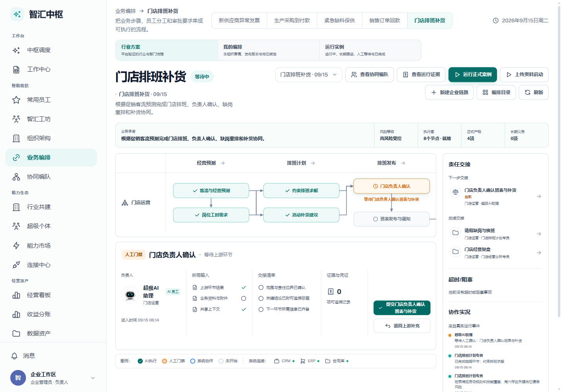Select the 班表发布与通知 workflow node
The width and height of the screenshot is (565, 392).
tap(392, 219)
